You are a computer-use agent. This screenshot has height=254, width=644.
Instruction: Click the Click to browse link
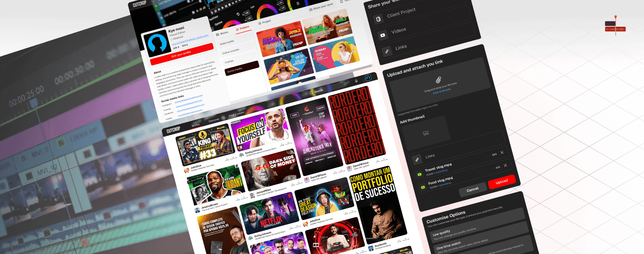coord(442,90)
